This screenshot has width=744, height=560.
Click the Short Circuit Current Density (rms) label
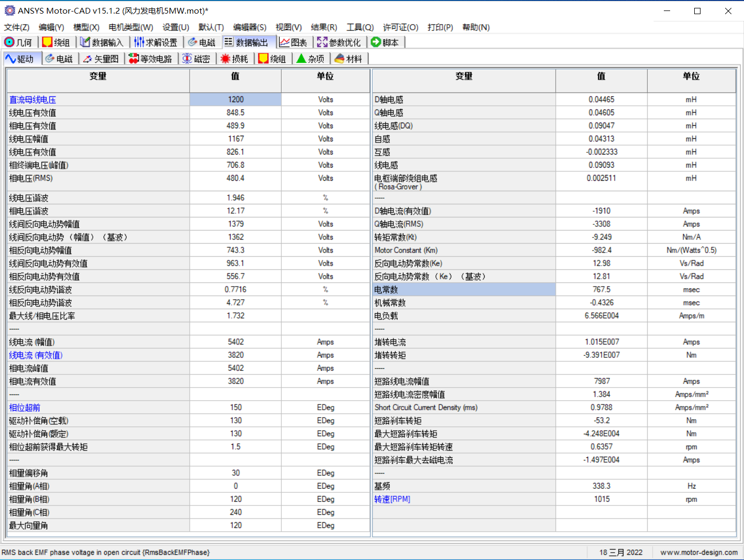pos(426,408)
